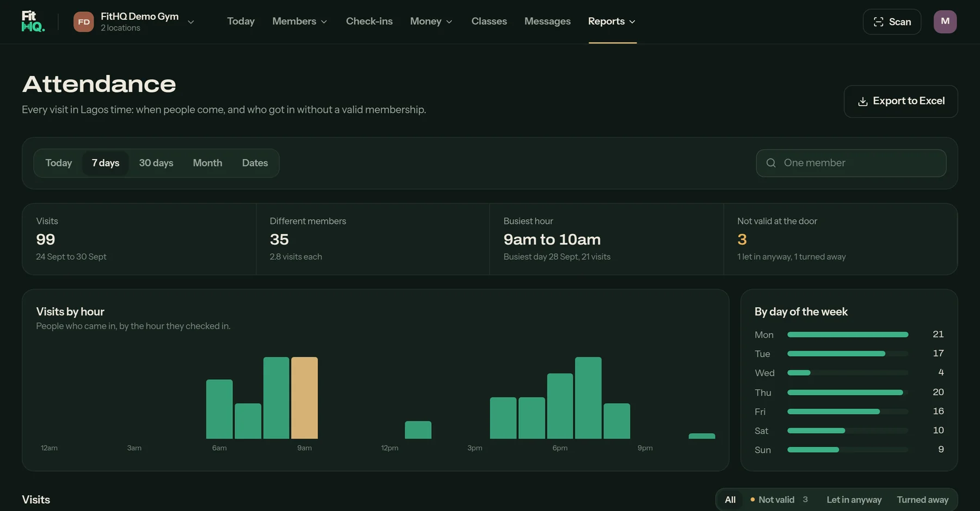980x511 pixels.
Task: Choose the custom Dates range
Action: [x=255, y=163]
